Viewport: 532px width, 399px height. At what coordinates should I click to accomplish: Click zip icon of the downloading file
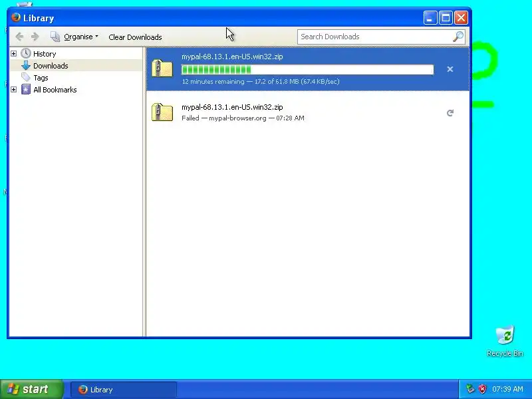[x=162, y=68]
